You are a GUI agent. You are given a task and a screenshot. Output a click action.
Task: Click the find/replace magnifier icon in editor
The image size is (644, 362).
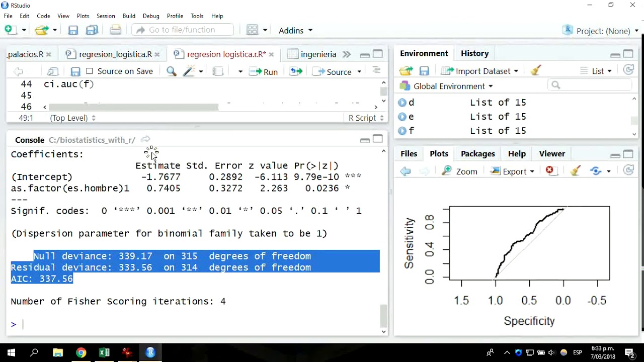(172, 71)
